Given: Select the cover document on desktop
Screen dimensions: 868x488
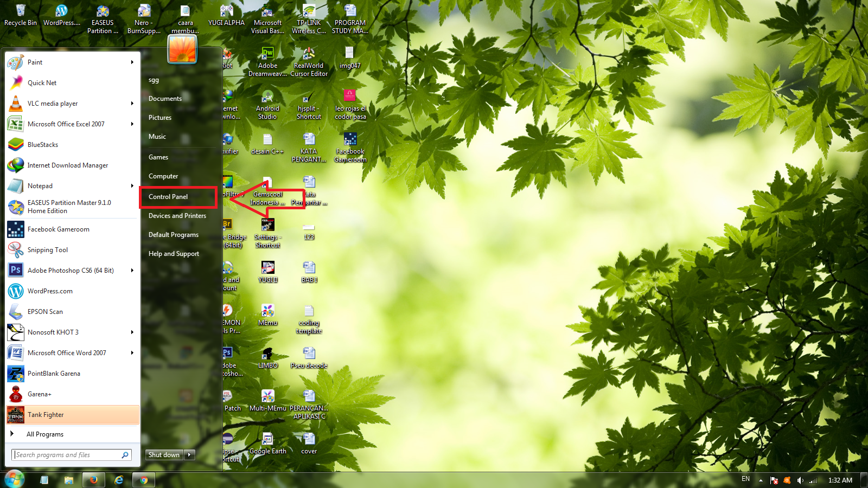Looking at the screenshot, I should [309, 444].
